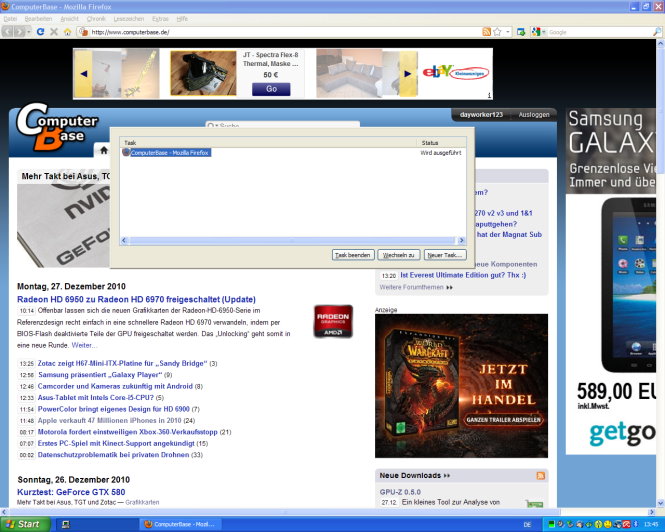Open Erstes PC-Spiel mit Kinect-Support article
665x532 pixels.
pyautogui.click(x=116, y=444)
